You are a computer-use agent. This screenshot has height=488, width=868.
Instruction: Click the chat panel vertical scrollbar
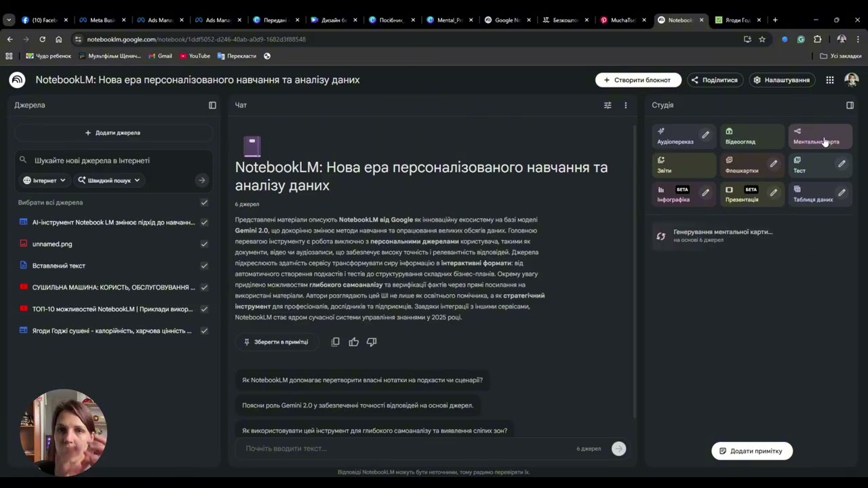click(635, 271)
